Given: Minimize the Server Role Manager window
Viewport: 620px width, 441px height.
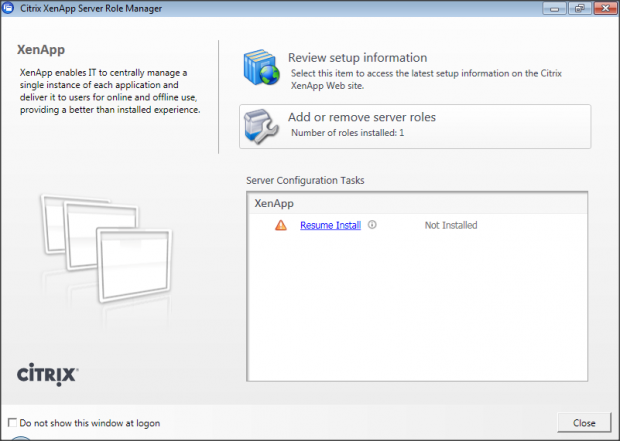Looking at the screenshot, I should [x=554, y=8].
